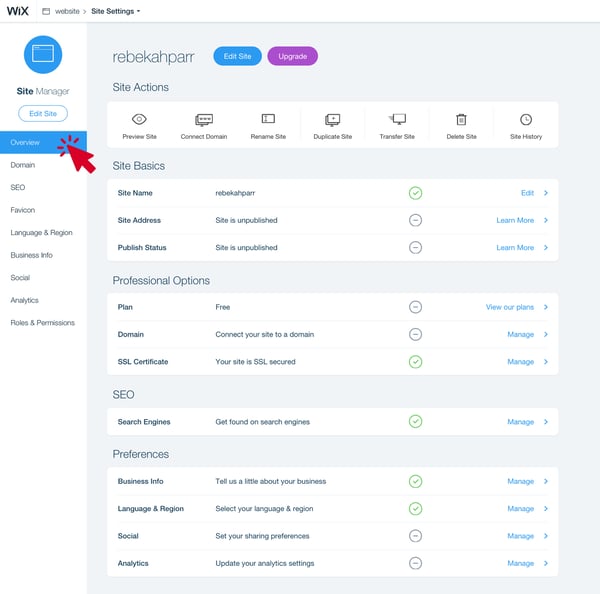Viewport: 600px width, 594px height.
Task: Open Language & Region in the sidebar
Action: pyautogui.click(x=41, y=233)
